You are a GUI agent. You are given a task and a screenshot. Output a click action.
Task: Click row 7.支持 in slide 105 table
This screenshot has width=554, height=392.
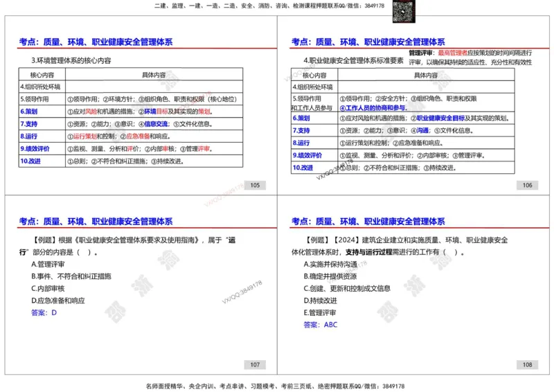coord(131,124)
